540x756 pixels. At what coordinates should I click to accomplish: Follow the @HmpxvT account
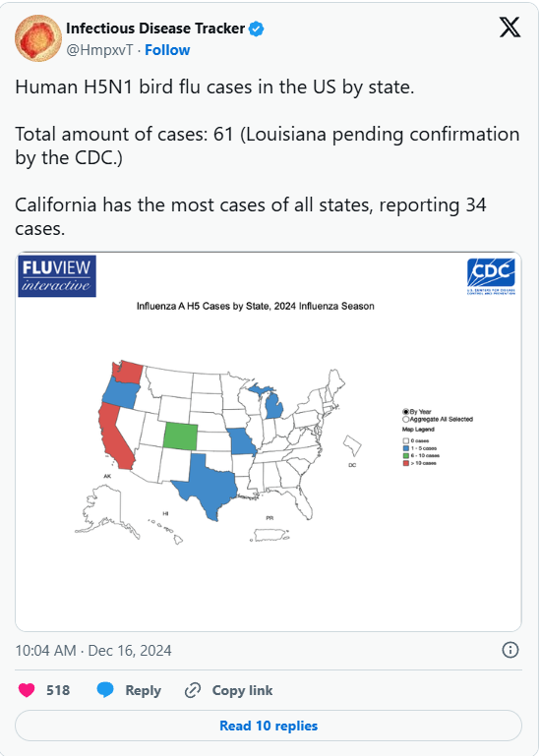(167, 50)
